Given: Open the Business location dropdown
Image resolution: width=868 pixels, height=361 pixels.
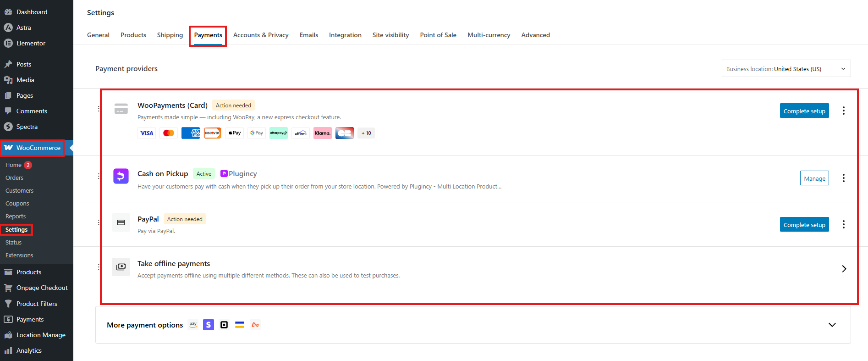Looking at the screenshot, I should click(x=786, y=69).
